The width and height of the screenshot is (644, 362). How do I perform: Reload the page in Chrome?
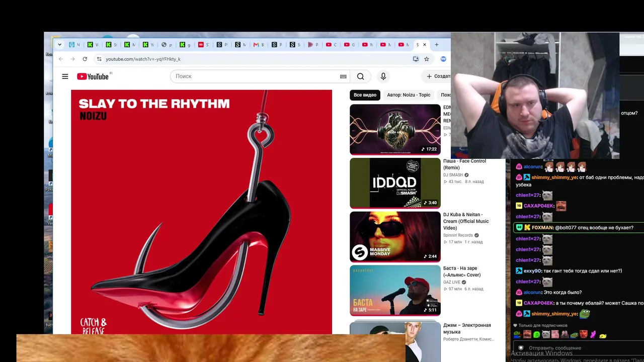pos(85,59)
